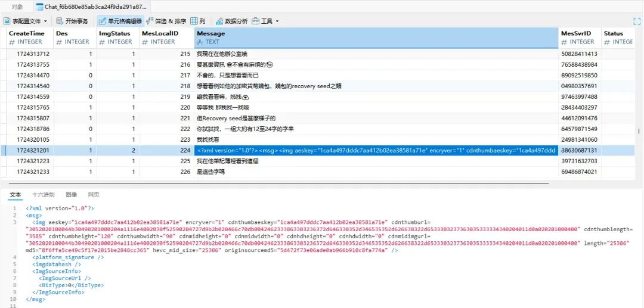The image size is (644, 308).
Task: Switch to the 网页 web view tab
Action: [94, 194]
